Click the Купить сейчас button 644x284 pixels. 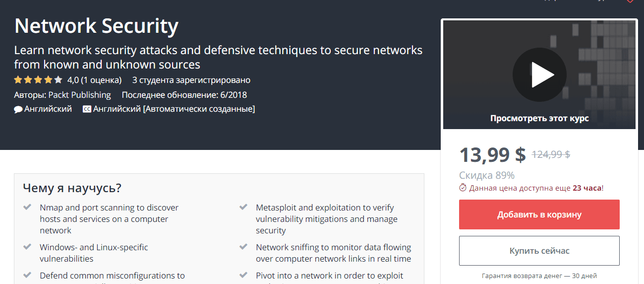pos(539,251)
